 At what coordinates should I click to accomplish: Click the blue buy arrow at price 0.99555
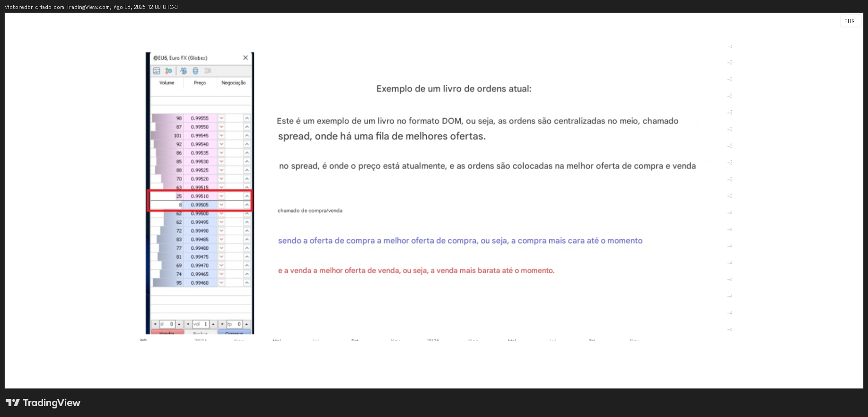(x=247, y=118)
